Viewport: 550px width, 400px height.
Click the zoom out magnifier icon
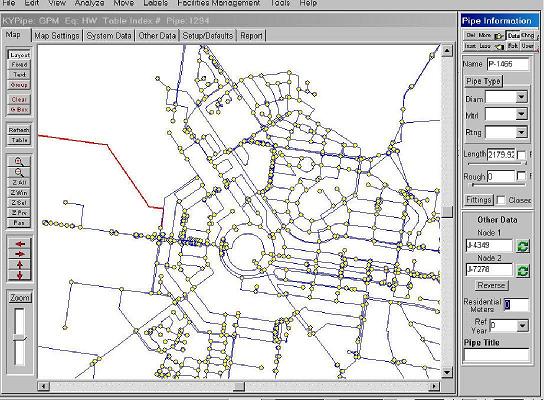[x=19, y=172]
